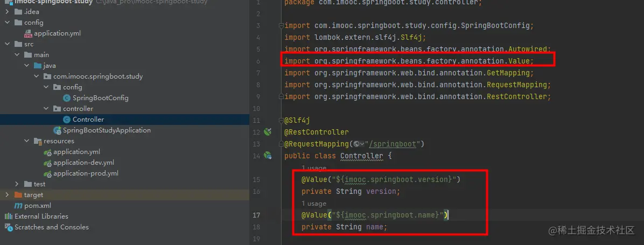Click the @RestController annotation on line 12

pos(316,132)
